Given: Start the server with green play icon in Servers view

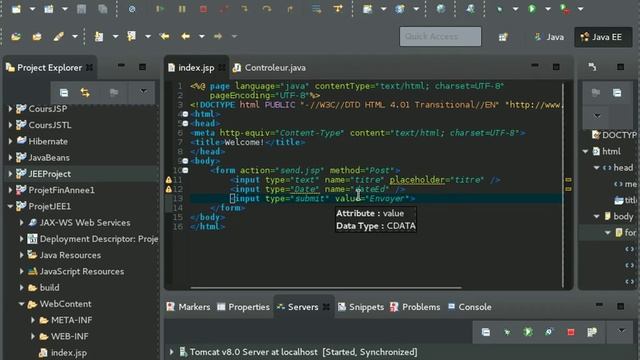Looking at the screenshot, I should click(x=528, y=332).
